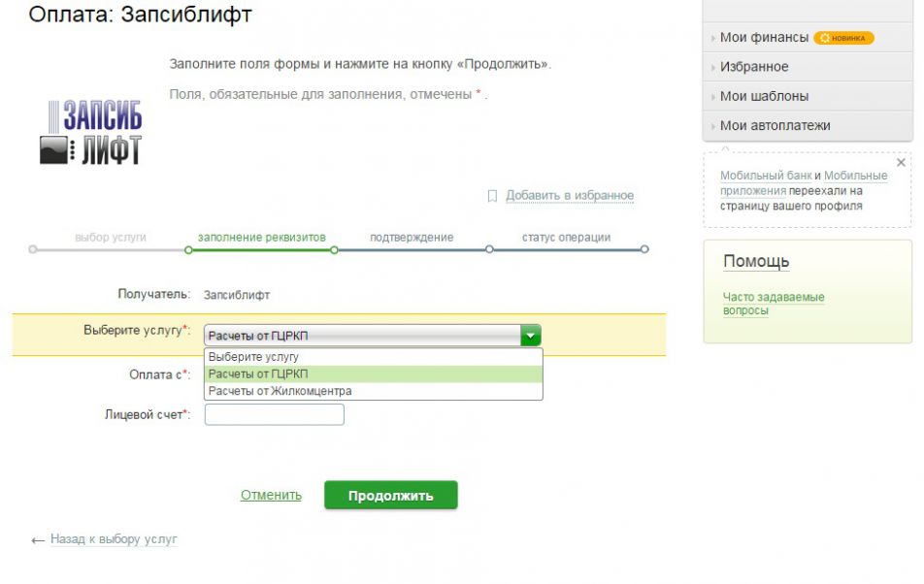Click the новинка badge next to Мои финансы
924x584 pixels.
[843, 38]
